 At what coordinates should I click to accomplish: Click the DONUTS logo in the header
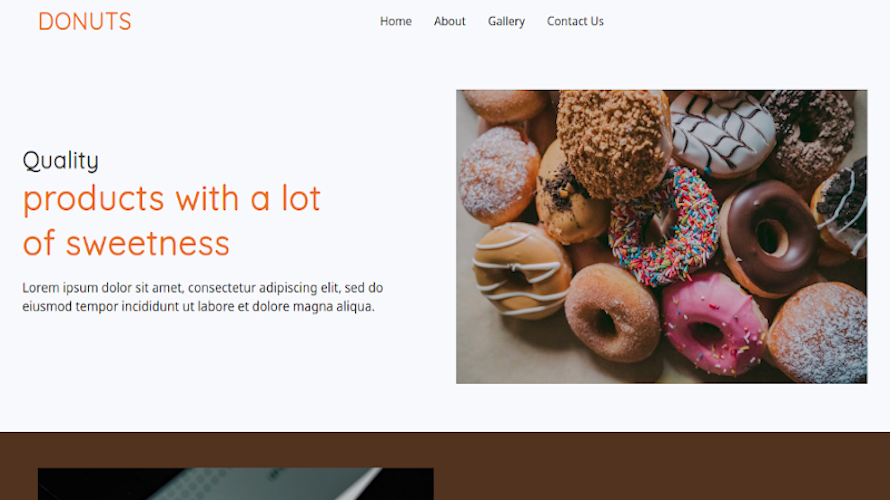tap(85, 22)
